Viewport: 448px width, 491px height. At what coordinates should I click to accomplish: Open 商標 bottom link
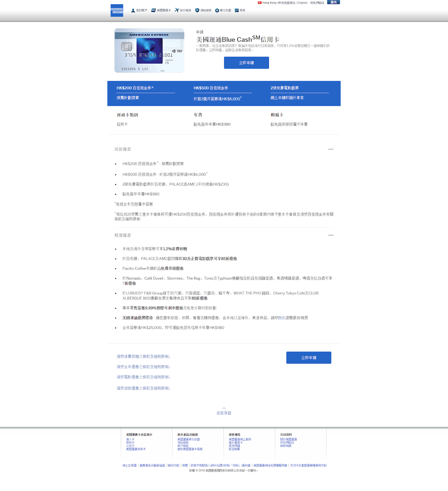pos(185,466)
